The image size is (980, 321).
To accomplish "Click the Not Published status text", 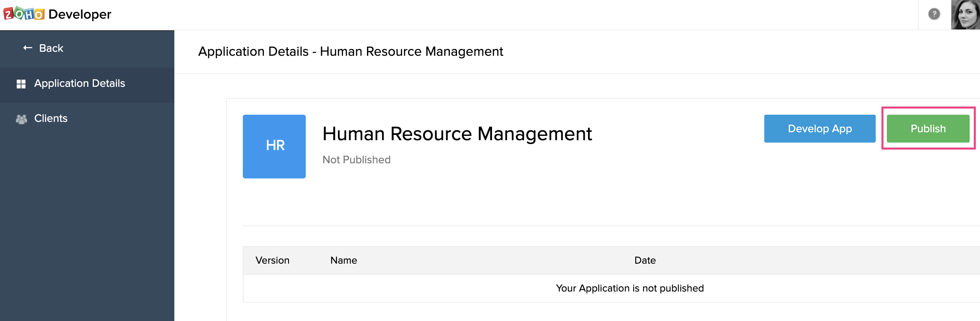I will pos(356,160).
